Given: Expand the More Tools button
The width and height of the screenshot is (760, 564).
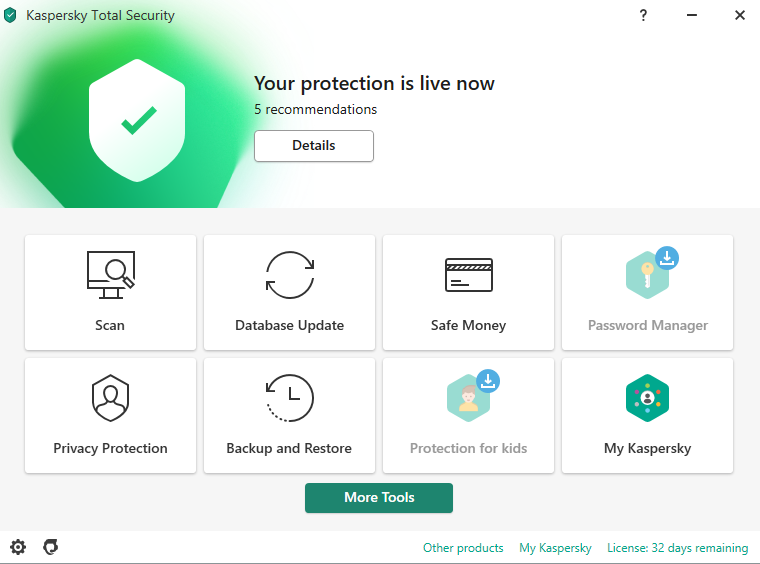Looking at the screenshot, I should (378, 498).
